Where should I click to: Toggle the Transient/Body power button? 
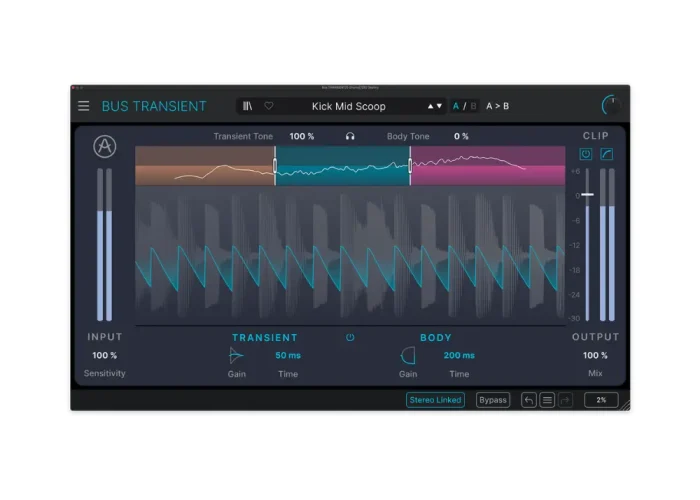(350, 338)
